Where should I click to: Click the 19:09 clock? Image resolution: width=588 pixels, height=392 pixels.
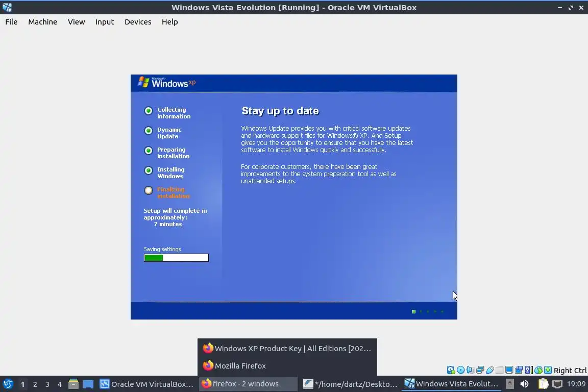click(576, 384)
